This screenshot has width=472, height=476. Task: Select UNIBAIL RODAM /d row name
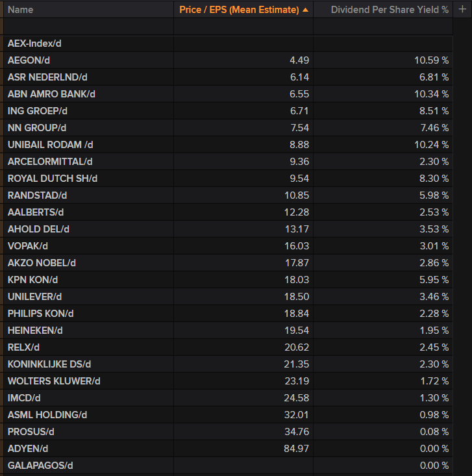click(51, 145)
